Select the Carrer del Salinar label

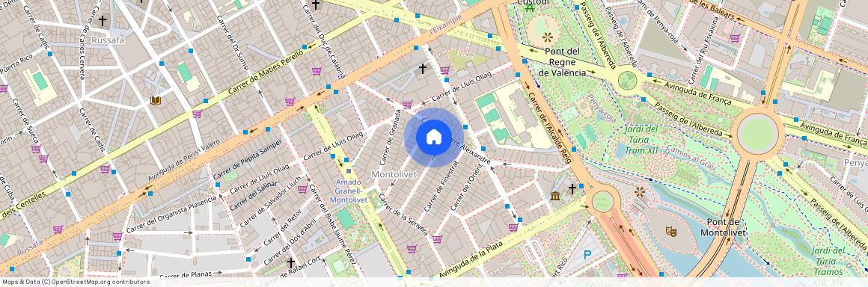pos(253,196)
